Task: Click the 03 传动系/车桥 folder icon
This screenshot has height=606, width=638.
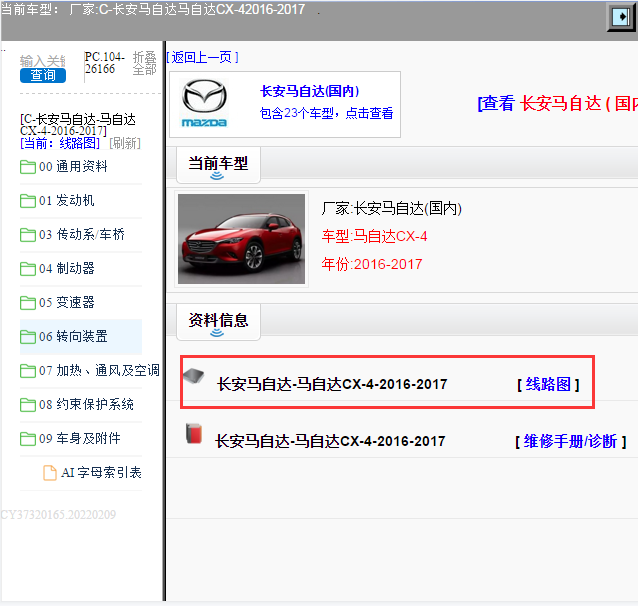Action: coord(28,235)
